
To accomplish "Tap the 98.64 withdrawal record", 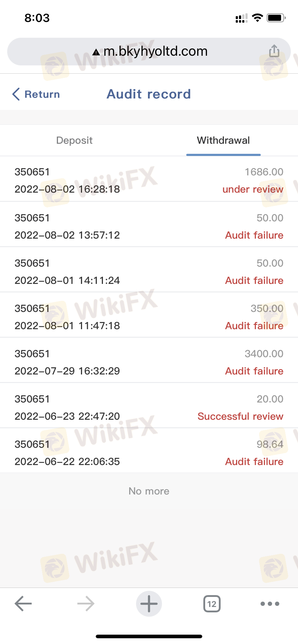I will point(149,453).
